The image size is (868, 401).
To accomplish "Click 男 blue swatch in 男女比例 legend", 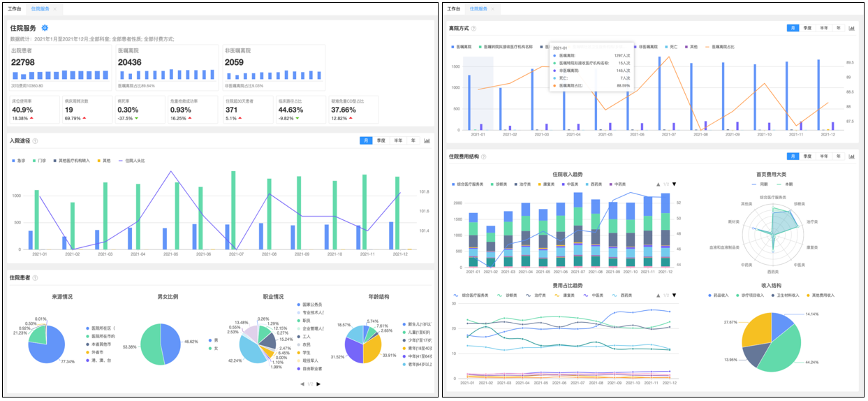I will 209,340.
